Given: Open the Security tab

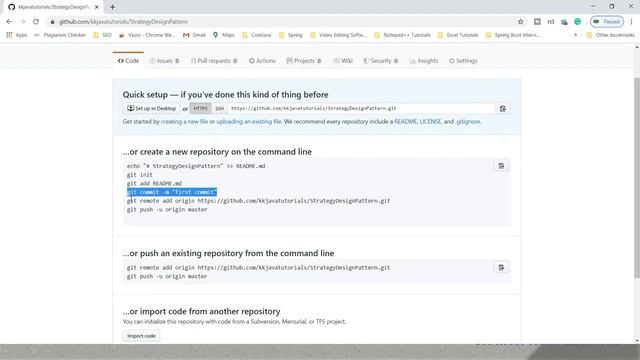Looking at the screenshot, I should coord(380,61).
